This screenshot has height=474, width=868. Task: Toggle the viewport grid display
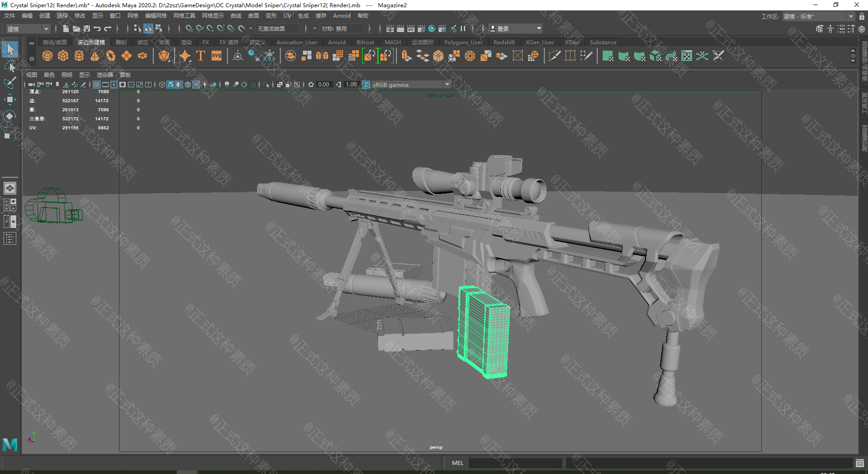pyautogui.click(x=97, y=85)
